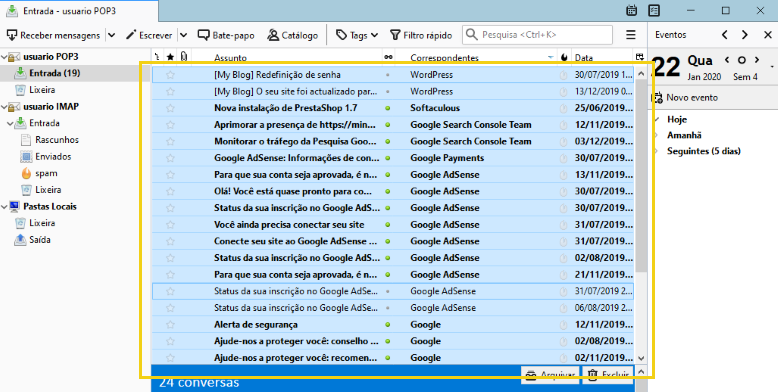This screenshot has width=778, height=392.
Task: Select Conecte seu site ao Google AdSense
Action: (392, 241)
